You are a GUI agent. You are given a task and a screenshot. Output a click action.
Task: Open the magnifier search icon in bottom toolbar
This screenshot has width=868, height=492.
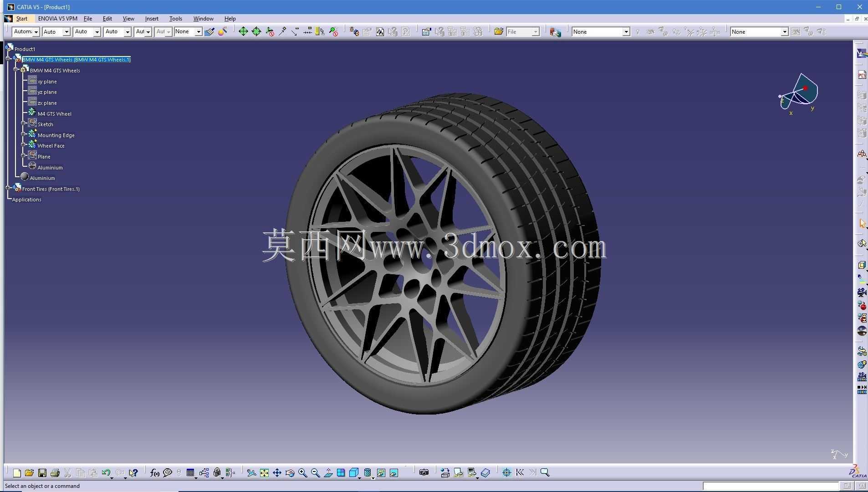[545, 473]
